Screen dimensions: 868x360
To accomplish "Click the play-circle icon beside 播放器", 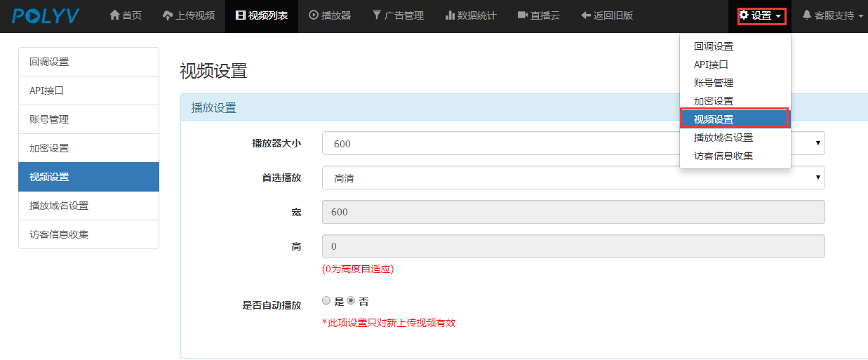I will tap(314, 15).
